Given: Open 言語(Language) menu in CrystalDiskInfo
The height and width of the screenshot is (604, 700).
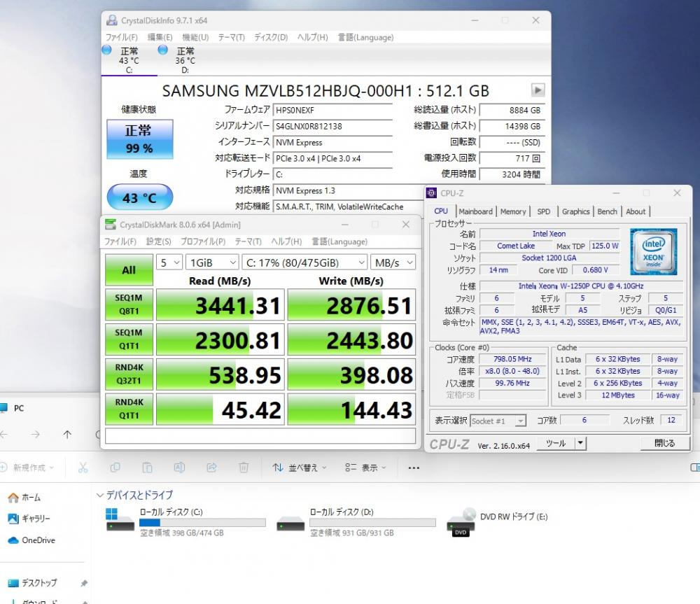Looking at the screenshot, I should tap(365, 38).
